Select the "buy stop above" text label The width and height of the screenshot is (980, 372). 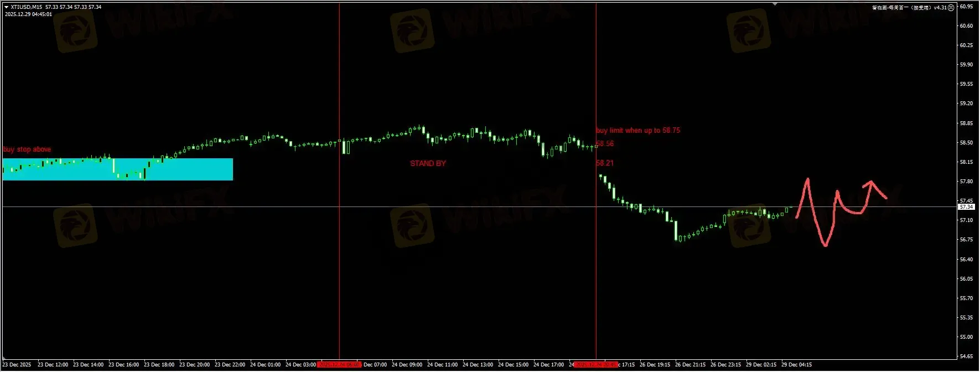click(x=27, y=149)
